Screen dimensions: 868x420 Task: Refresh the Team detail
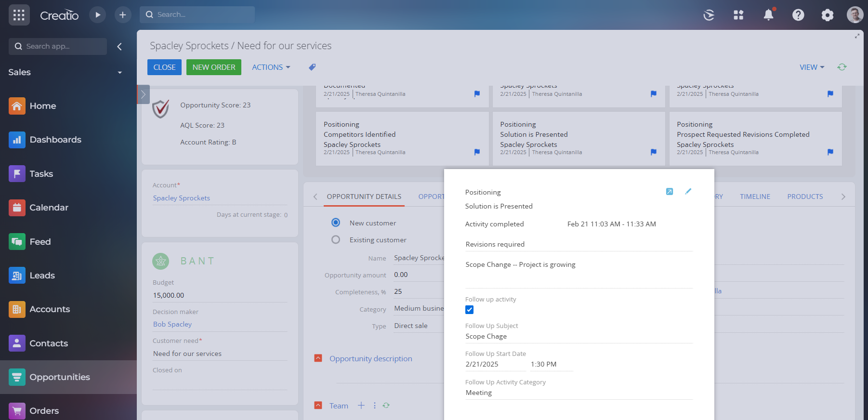point(386,406)
